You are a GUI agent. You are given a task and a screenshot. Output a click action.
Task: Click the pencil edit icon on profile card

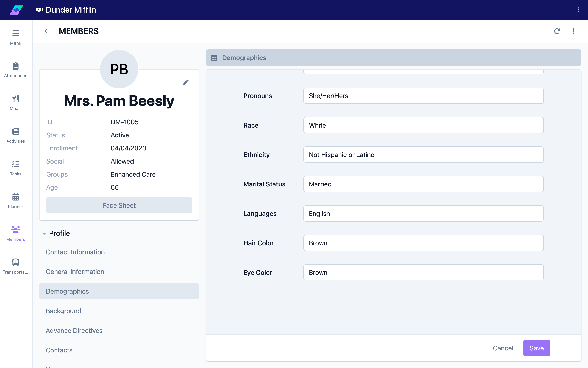click(x=186, y=83)
